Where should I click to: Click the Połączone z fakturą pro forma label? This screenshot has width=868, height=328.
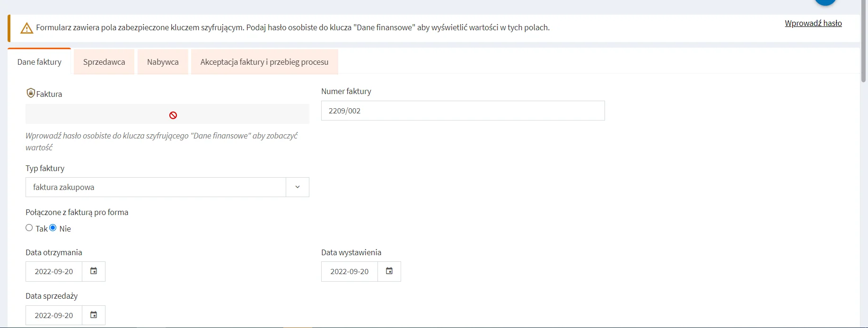pos(77,212)
